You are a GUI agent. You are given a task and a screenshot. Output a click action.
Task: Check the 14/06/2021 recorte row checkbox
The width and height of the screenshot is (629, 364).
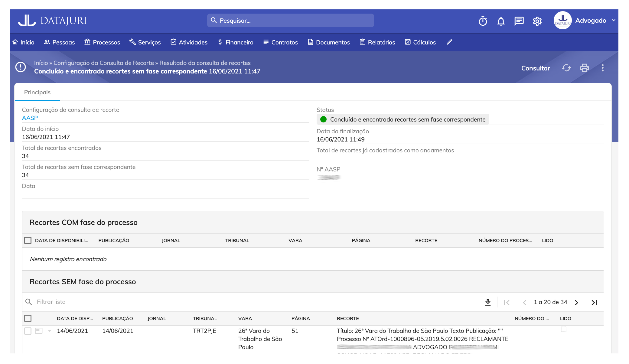click(x=28, y=331)
